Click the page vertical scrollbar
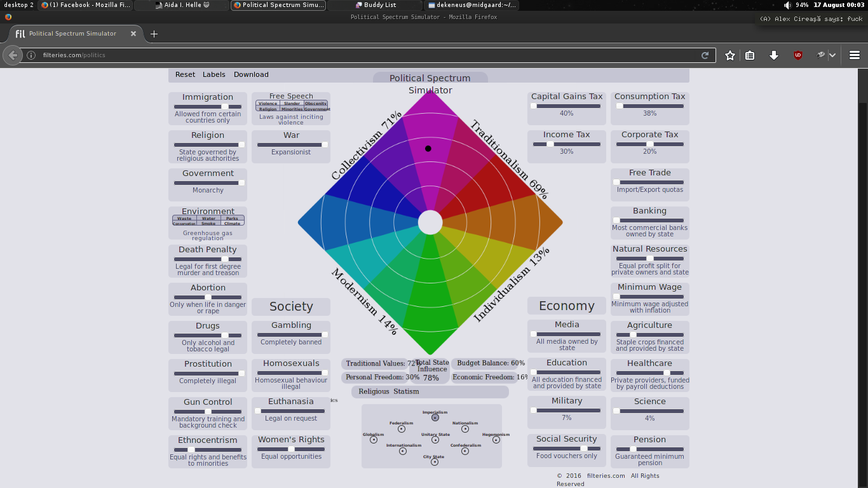The width and height of the screenshot is (868, 488). tap(863, 278)
